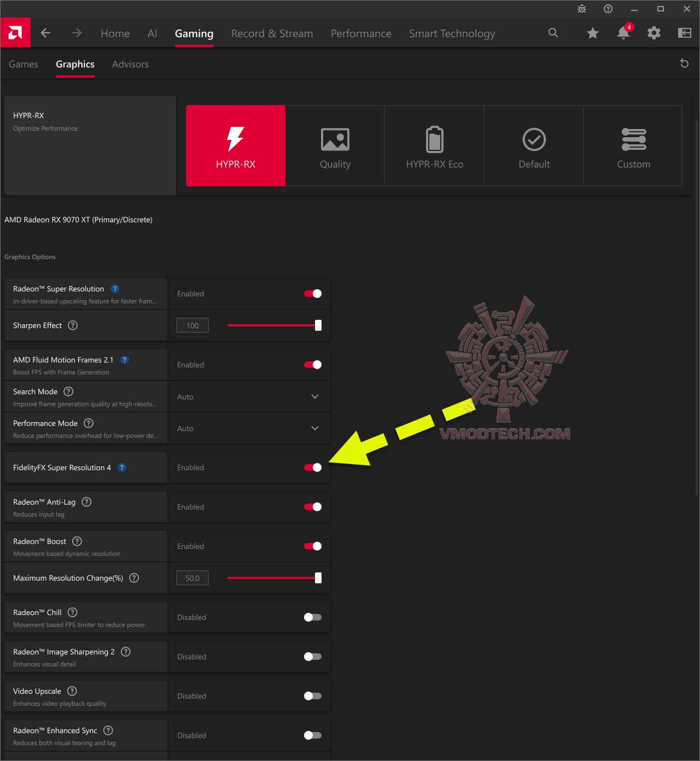Screen dimensions: 700x761
Task: Click the Gaming tab
Action: pos(194,33)
